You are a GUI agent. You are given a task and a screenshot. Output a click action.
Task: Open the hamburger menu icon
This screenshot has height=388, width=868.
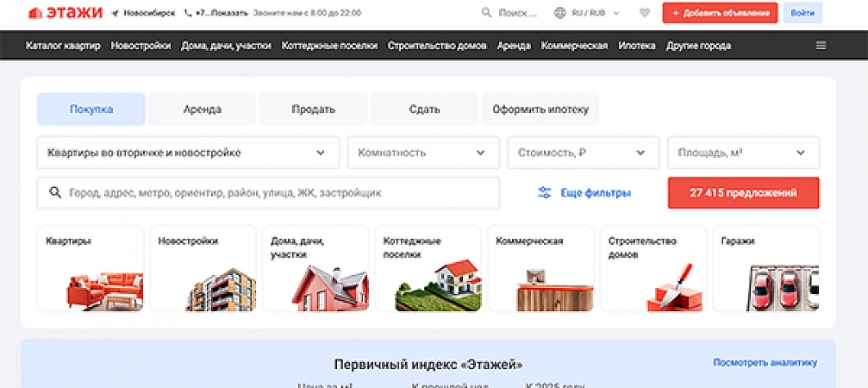pyautogui.click(x=821, y=46)
